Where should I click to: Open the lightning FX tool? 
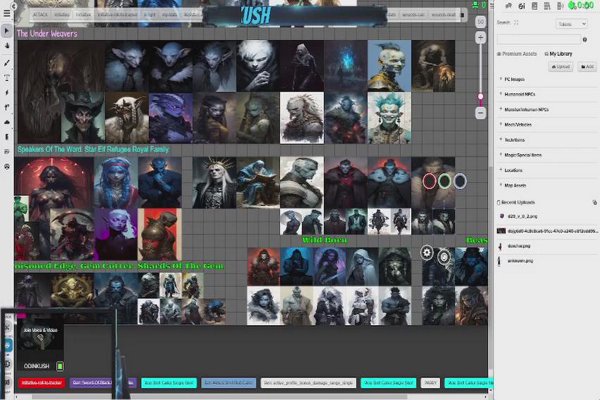tap(7, 92)
